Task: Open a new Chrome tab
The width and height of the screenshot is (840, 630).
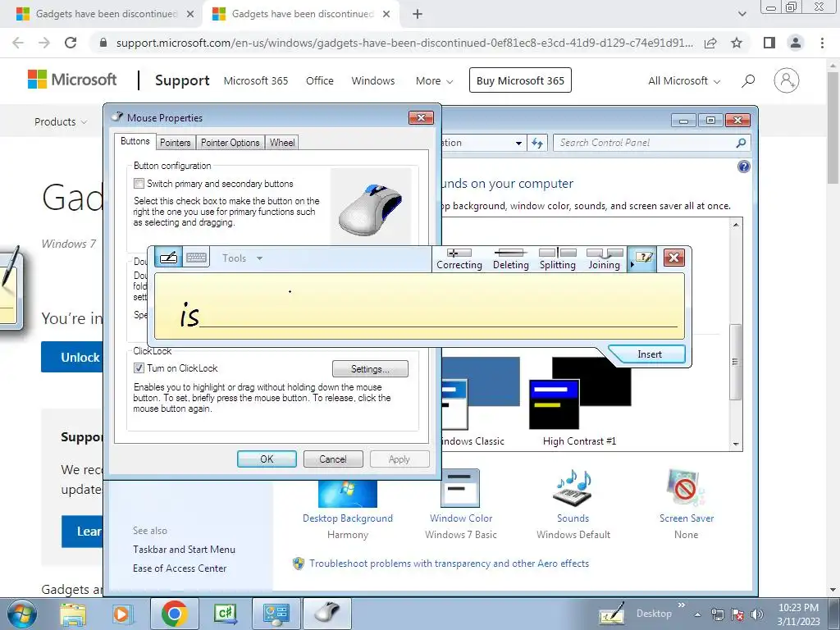Action: [418, 15]
